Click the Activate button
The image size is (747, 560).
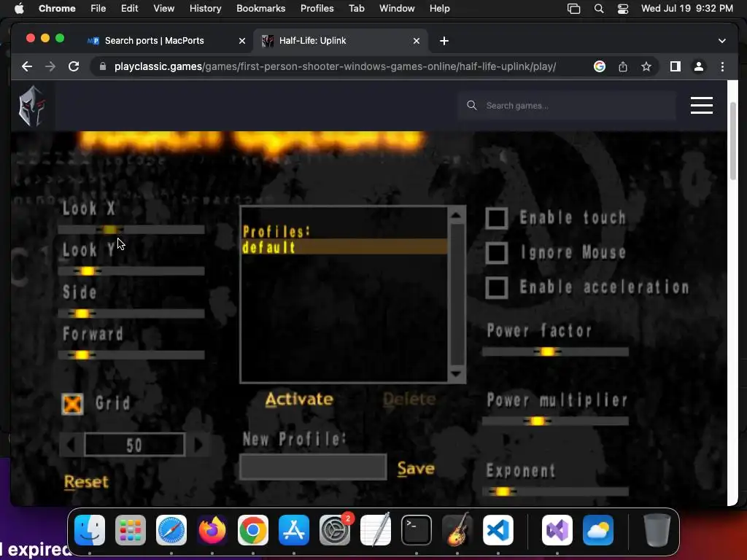tap(299, 399)
